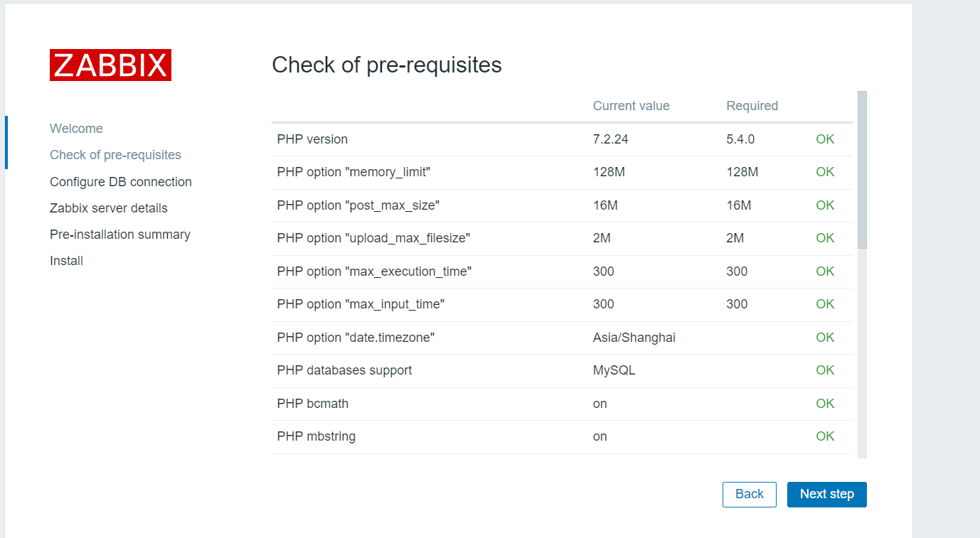Image resolution: width=980 pixels, height=538 pixels.
Task: Click the Required column header
Action: click(752, 106)
